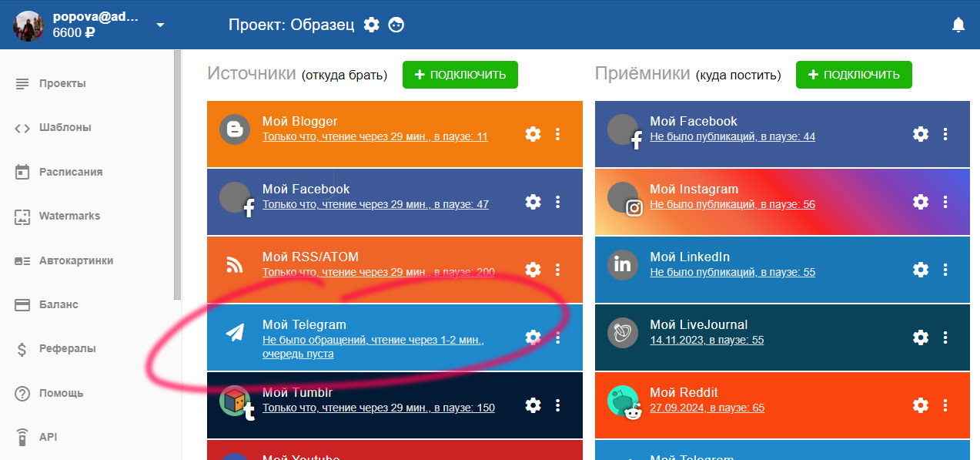
Task: Open the notifications bell
Action: click(958, 25)
